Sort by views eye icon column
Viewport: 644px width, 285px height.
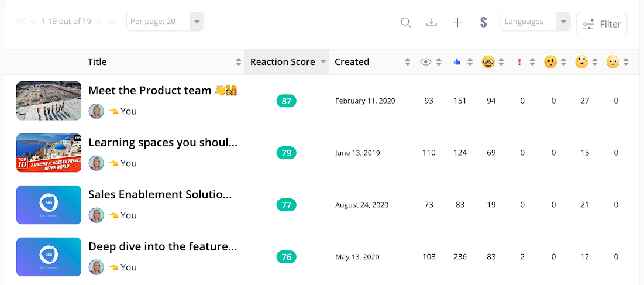tap(439, 62)
